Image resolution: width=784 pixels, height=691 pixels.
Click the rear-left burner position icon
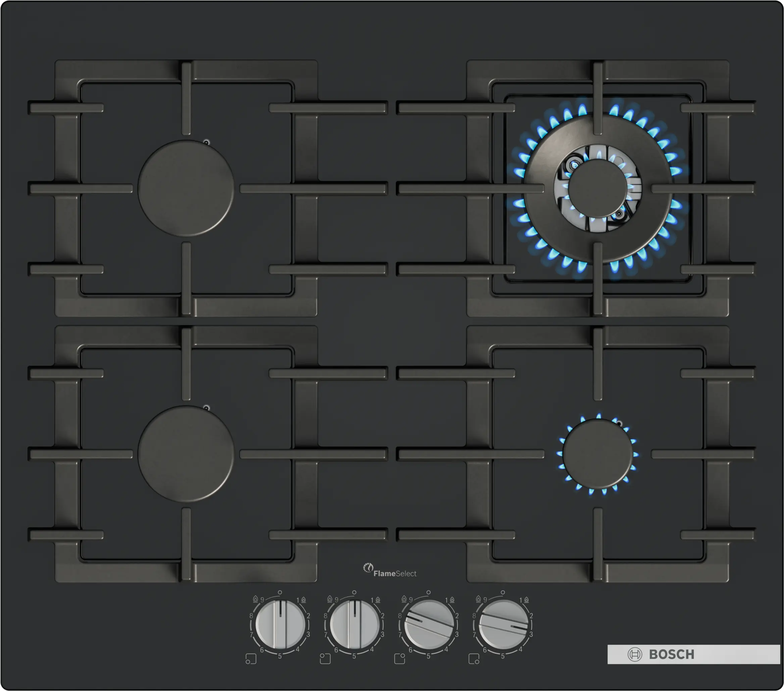(x=325, y=658)
